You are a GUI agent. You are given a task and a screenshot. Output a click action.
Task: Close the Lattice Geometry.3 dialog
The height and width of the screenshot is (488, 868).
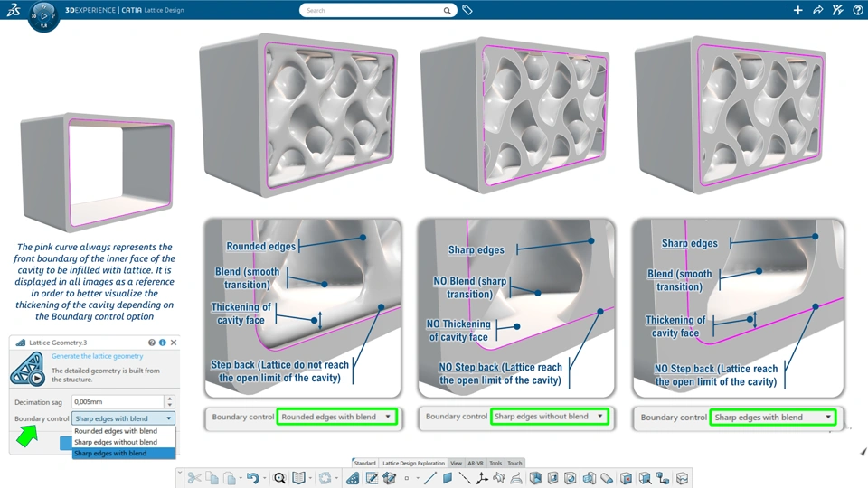point(174,343)
